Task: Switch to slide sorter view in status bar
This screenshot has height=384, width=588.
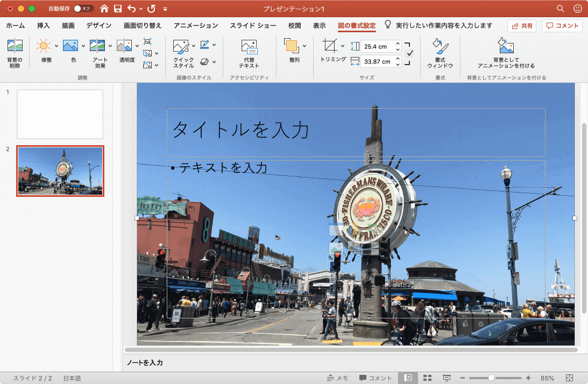Action: pos(428,378)
